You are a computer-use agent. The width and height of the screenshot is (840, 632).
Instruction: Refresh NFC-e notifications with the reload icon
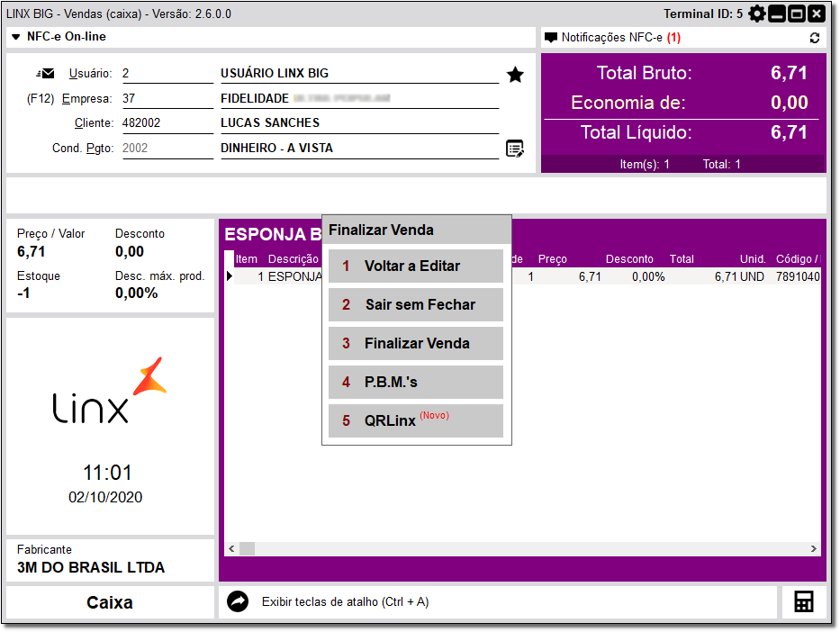pyautogui.click(x=815, y=38)
